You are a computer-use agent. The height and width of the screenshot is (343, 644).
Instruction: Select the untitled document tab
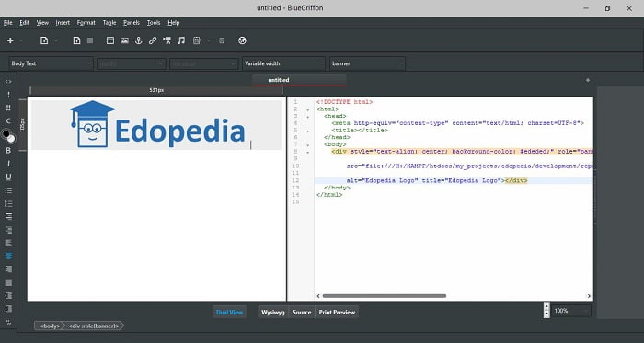click(299, 80)
